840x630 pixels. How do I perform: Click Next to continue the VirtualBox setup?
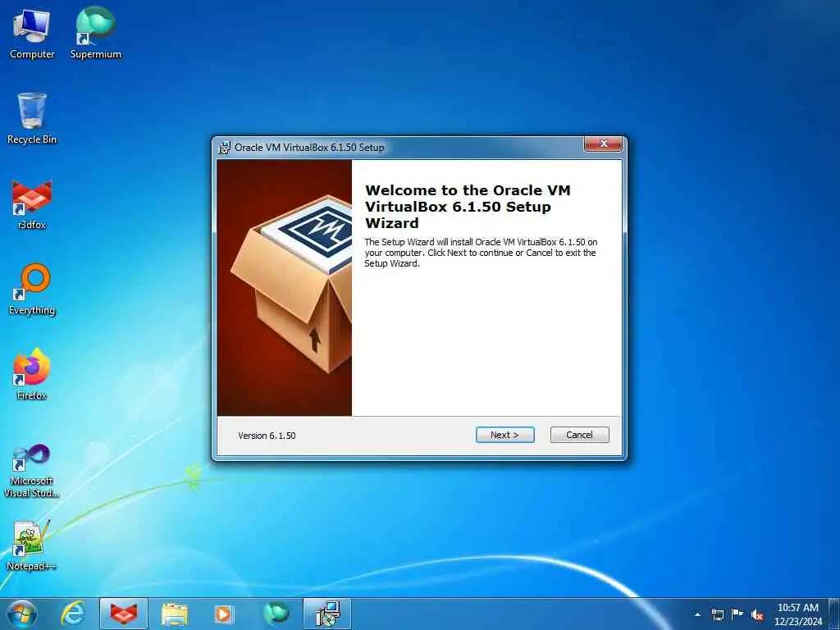point(504,435)
